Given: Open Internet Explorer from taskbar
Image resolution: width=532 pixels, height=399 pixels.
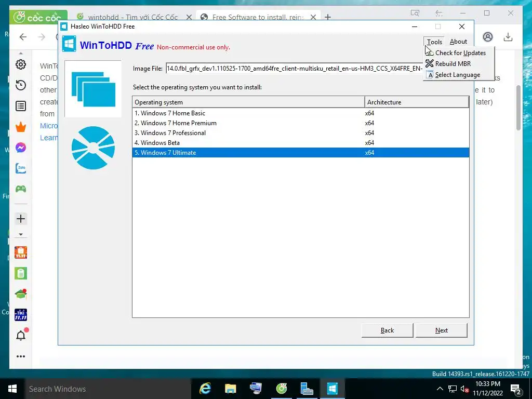Looking at the screenshot, I should click(x=205, y=389).
